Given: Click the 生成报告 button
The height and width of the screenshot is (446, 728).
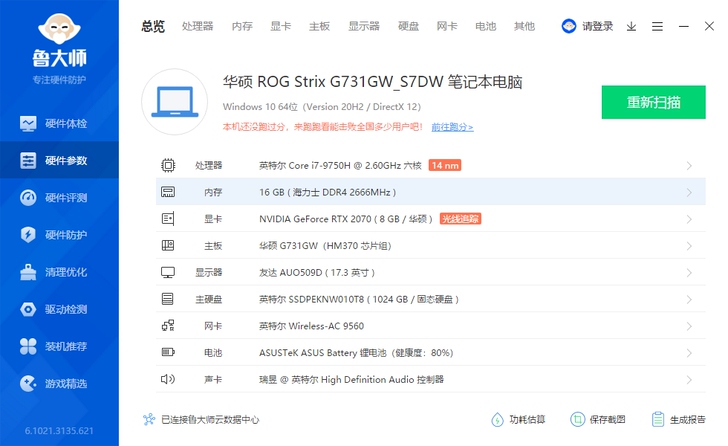Looking at the screenshot, I should click(678, 420).
